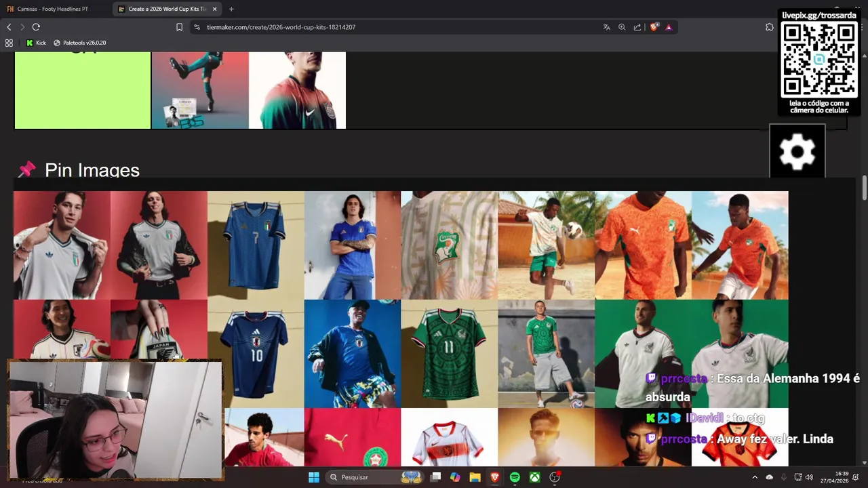868x488 pixels.
Task: Open the Windows Start menu
Action: click(x=314, y=477)
